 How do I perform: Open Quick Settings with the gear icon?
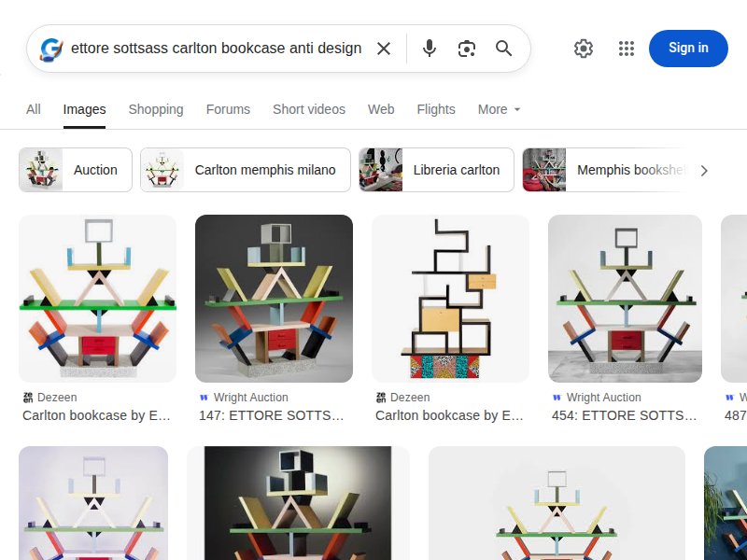click(584, 49)
